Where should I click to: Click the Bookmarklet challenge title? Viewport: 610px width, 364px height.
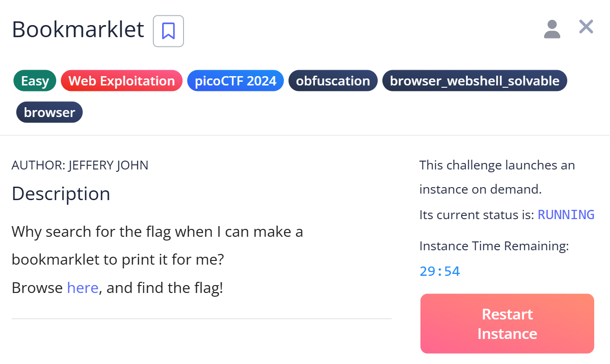[78, 30]
